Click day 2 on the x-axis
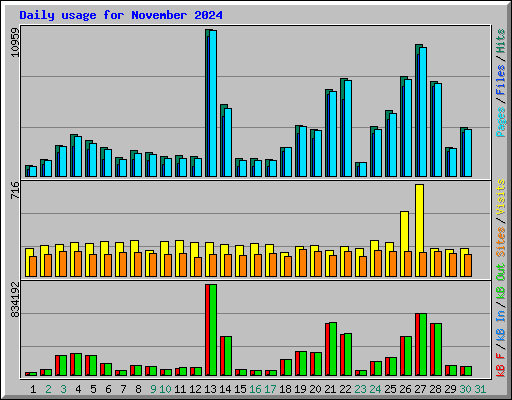 pyautogui.click(x=48, y=389)
